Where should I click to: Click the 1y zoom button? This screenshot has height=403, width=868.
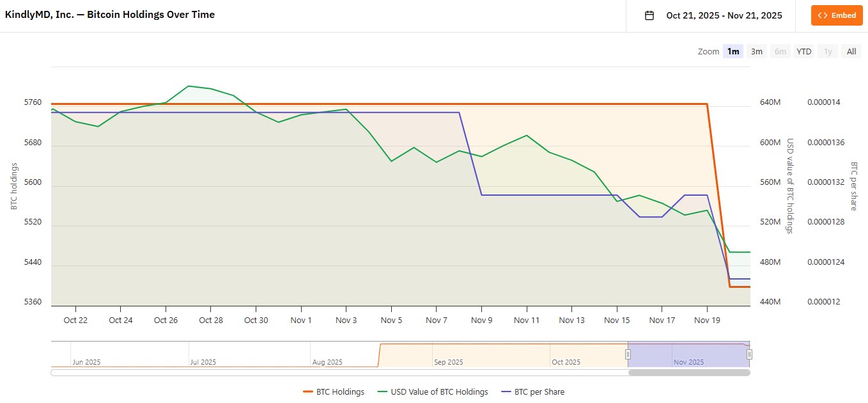[828, 52]
